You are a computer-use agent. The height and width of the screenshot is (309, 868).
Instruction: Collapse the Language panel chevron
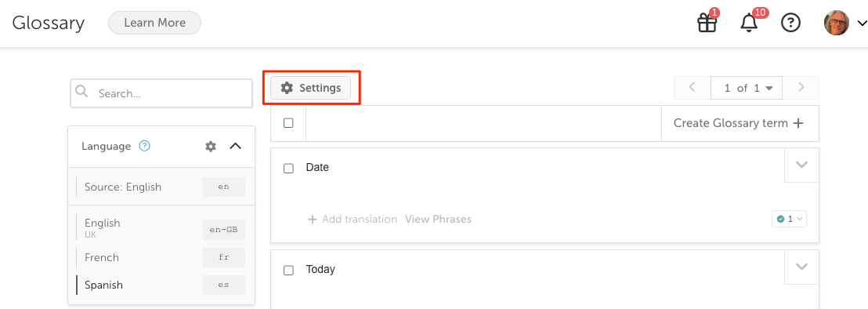235,146
